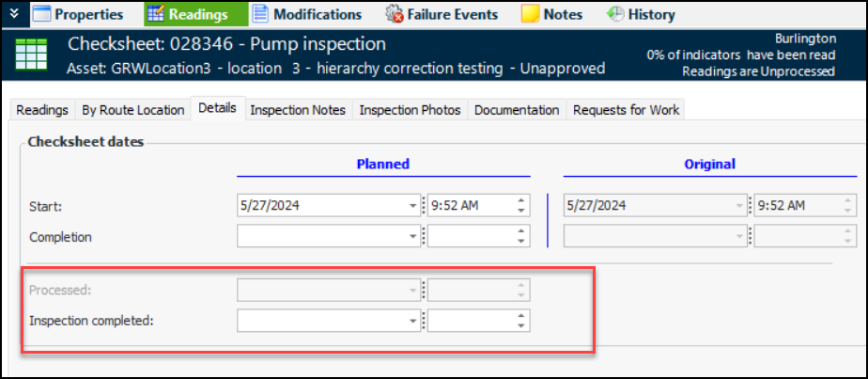
Task: Select the Requests for Work tab
Action: pyautogui.click(x=627, y=110)
